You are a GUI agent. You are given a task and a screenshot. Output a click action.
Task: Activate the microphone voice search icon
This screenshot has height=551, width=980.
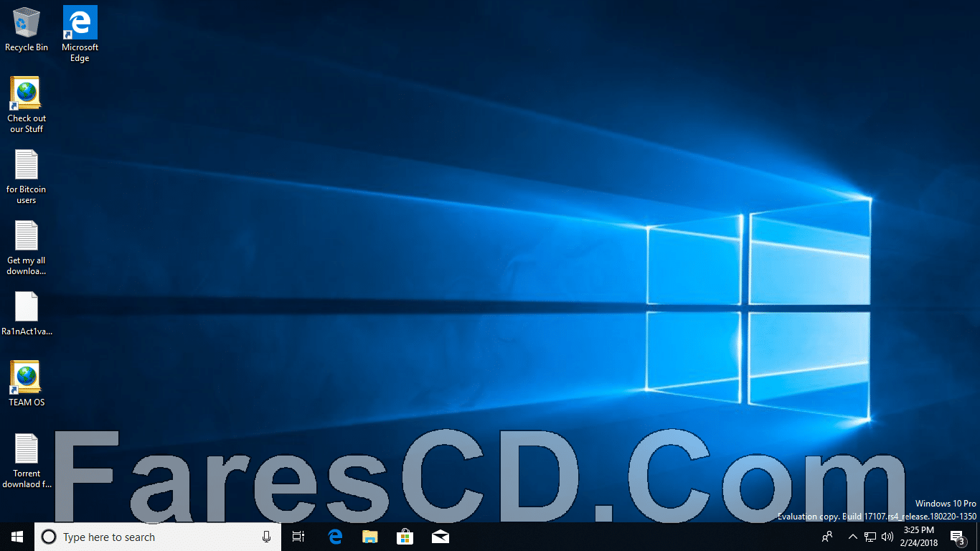[266, 537]
